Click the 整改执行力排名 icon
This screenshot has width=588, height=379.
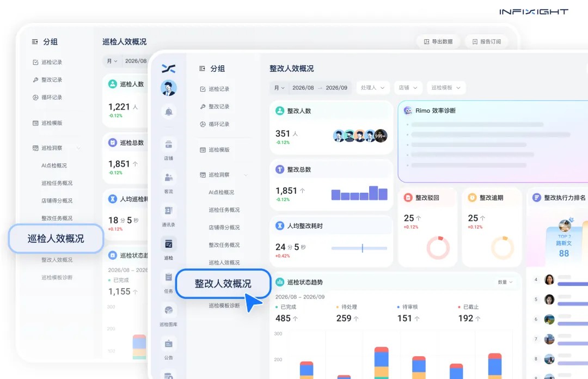point(537,197)
